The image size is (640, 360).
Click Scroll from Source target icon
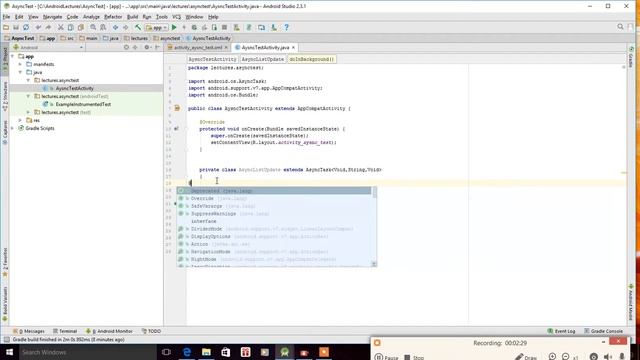click(126, 47)
